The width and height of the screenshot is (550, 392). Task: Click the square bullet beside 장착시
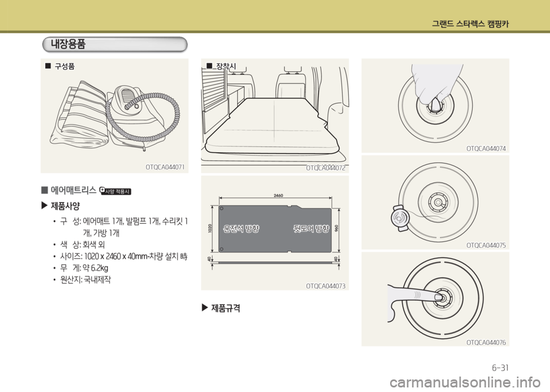click(209, 65)
